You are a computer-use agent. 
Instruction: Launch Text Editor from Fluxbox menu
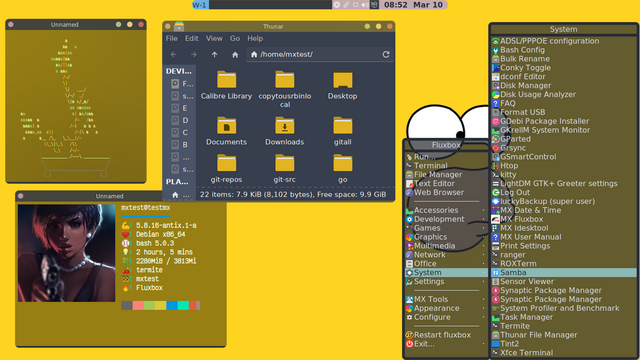pos(446,184)
